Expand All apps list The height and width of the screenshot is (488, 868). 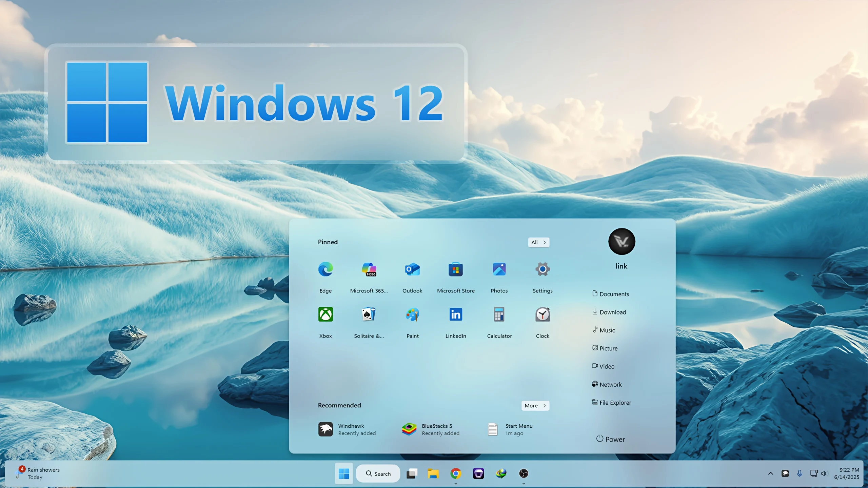point(538,242)
